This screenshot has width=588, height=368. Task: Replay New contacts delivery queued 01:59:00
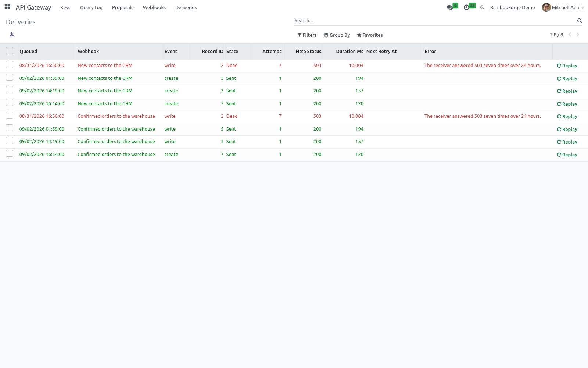(x=567, y=79)
